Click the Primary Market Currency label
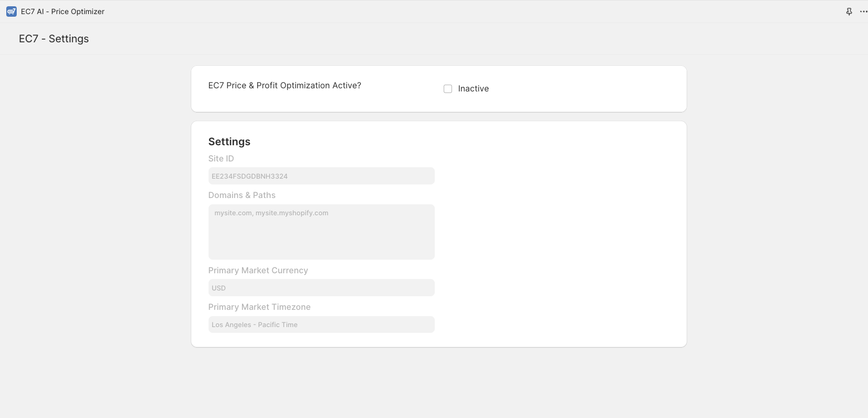The image size is (868, 418). coord(258,270)
